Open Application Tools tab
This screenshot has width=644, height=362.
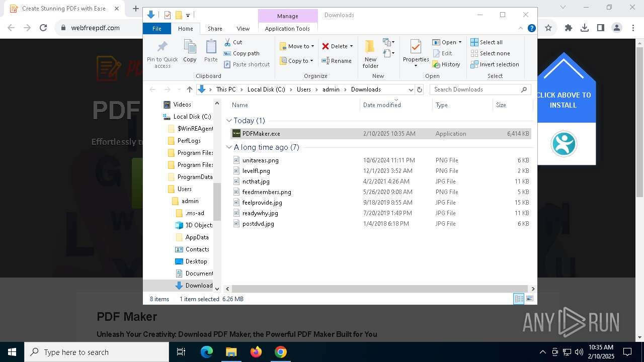[287, 29]
